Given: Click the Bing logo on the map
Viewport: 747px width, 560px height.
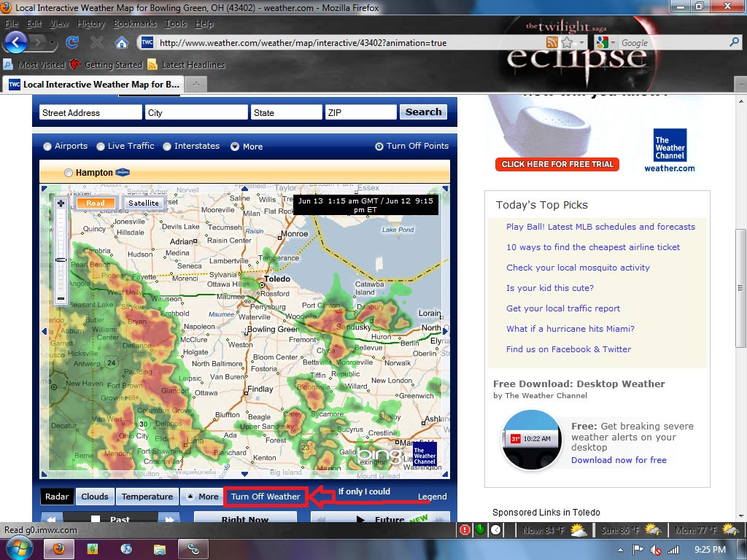Looking at the screenshot, I should tap(379, 455).
